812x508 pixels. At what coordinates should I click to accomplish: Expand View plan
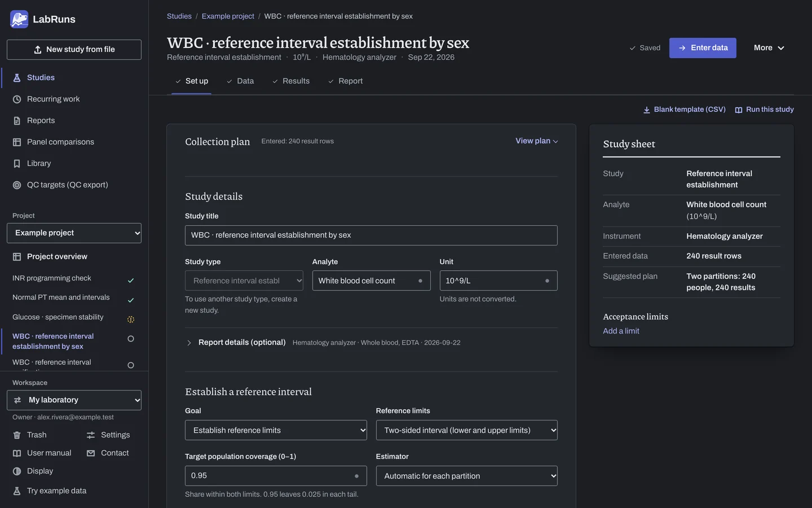click(537, 141)
